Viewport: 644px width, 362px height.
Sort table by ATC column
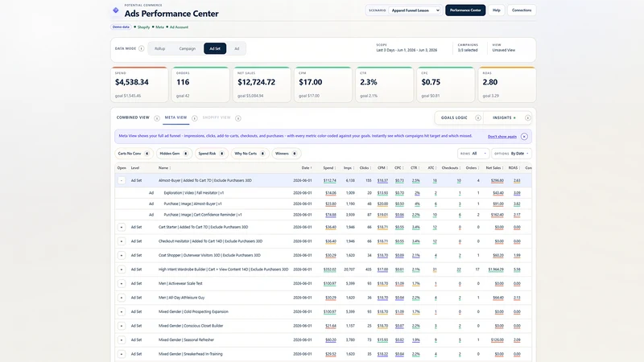tap(432, 168)
